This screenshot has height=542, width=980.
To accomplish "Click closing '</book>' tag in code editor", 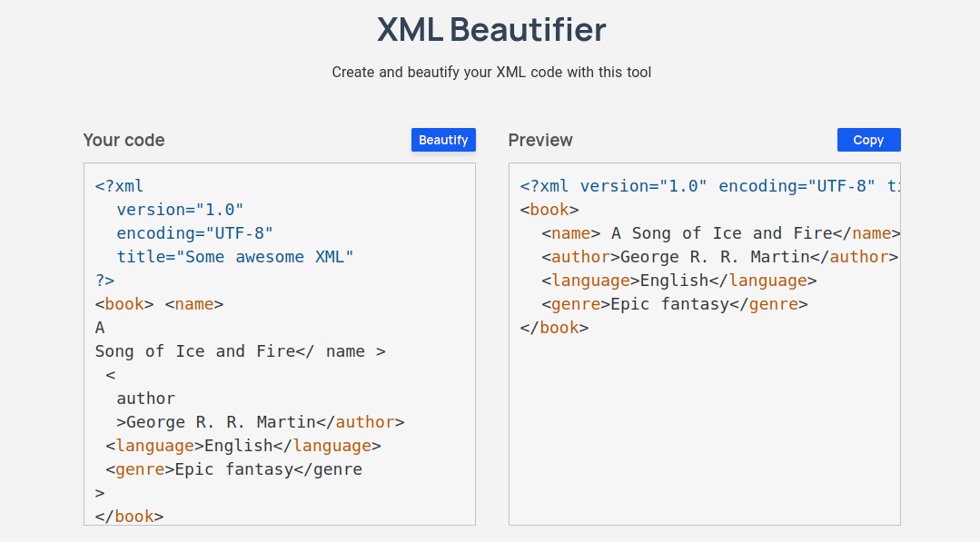I will click(x=129, y=517).
